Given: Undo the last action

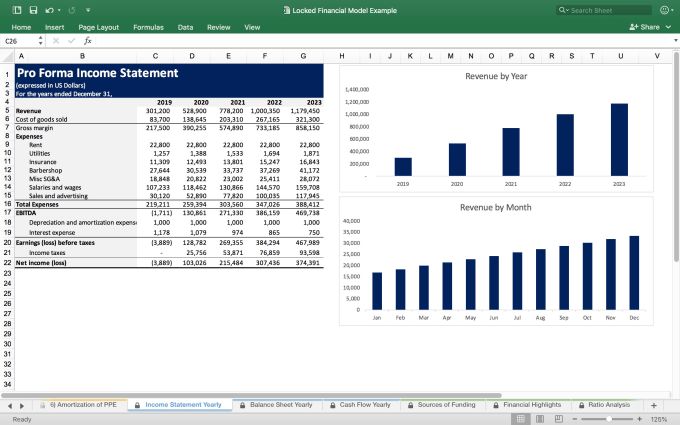Looking at the screenshot, I should (49, 10).
